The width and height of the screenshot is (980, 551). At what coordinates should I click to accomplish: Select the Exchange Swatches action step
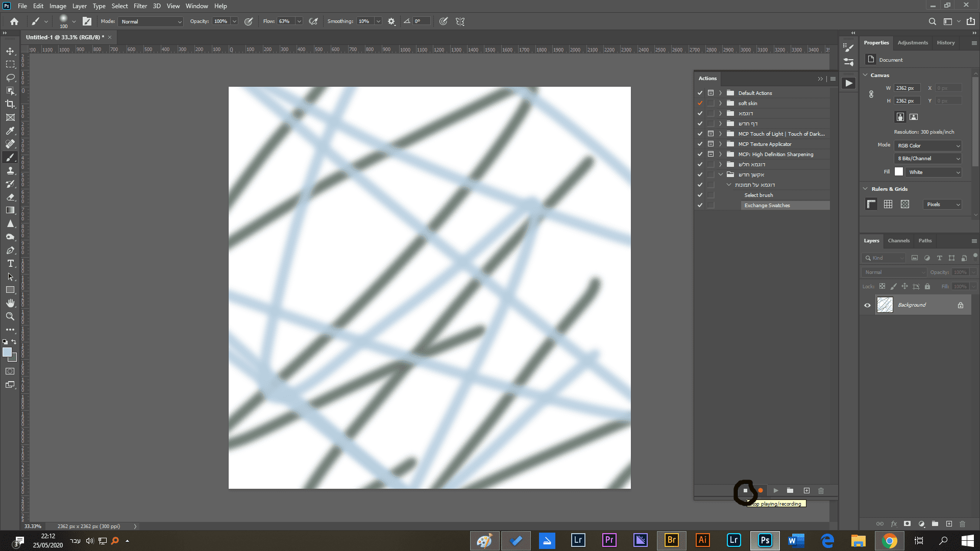pos(767,205)
